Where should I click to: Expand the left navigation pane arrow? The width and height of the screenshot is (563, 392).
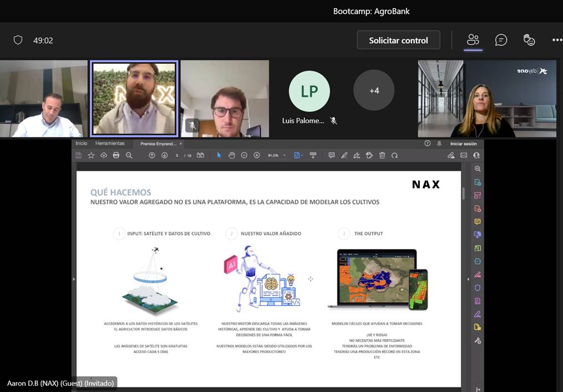click(74, 279)
